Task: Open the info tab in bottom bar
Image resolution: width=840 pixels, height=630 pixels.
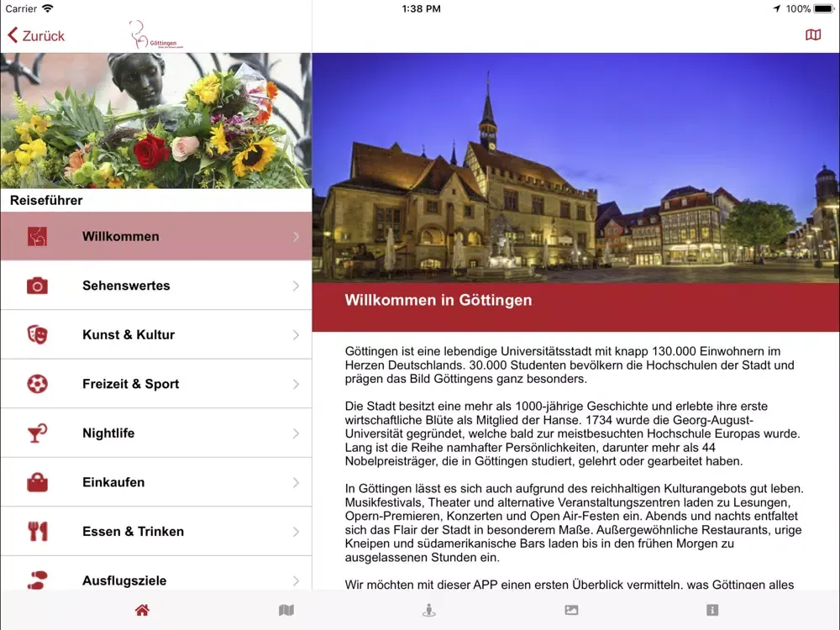Action: (x=712, y=610)
